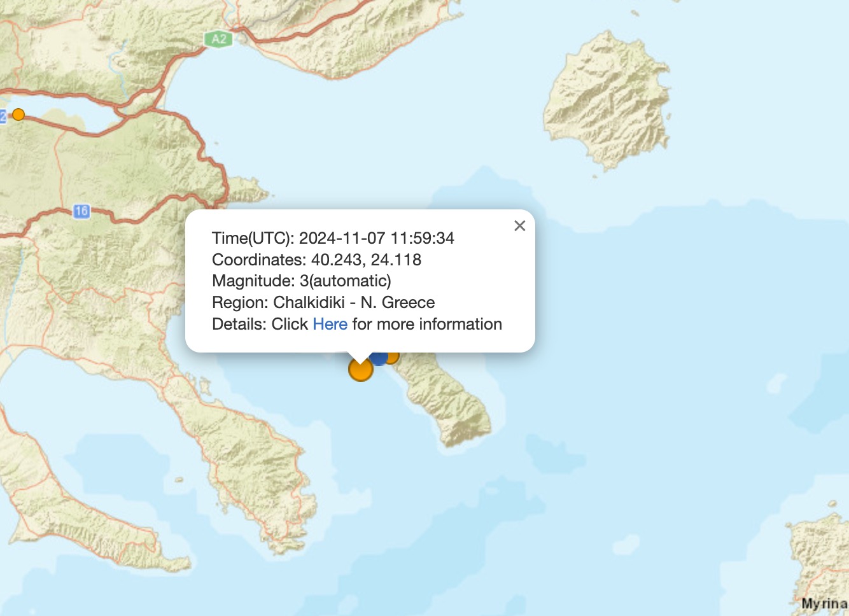Select the small orange marker near the lake
The image size is (849, 616).
coord(18,115)
